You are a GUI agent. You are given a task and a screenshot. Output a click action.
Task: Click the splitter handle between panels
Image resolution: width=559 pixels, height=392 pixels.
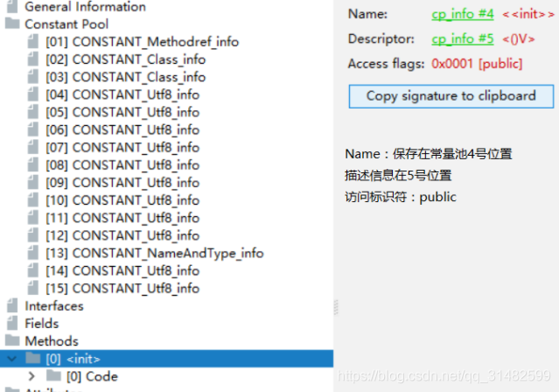(x=335, y=306)
